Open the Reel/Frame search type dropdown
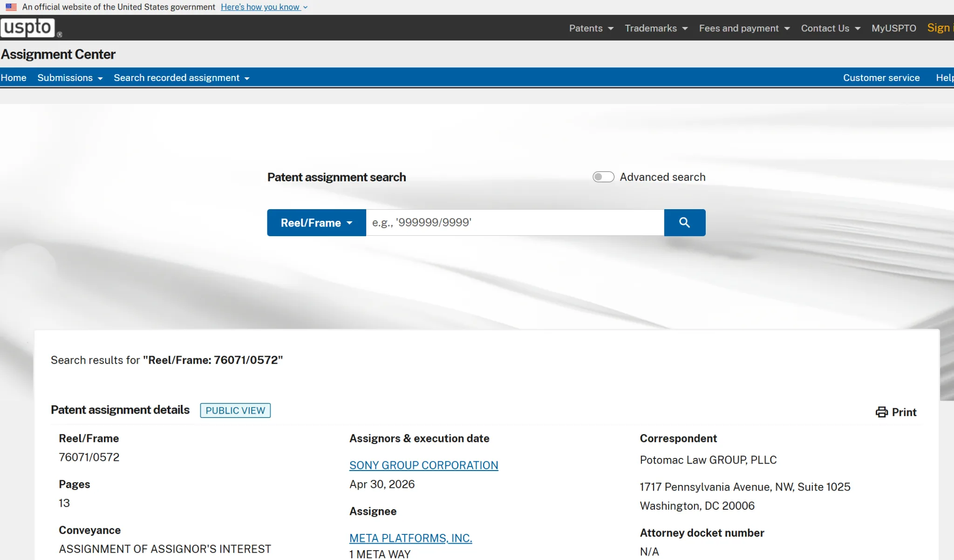Viewport: 954px width, 560px height. tap(316, 223)
